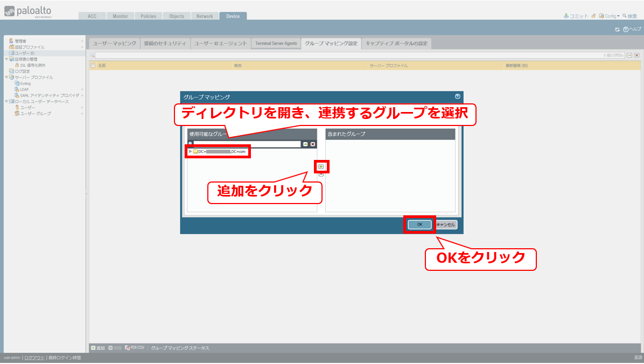The image size is (644, 364).
Task: Click the Group Mapping dialog help icon
Action: click(458, 97)
